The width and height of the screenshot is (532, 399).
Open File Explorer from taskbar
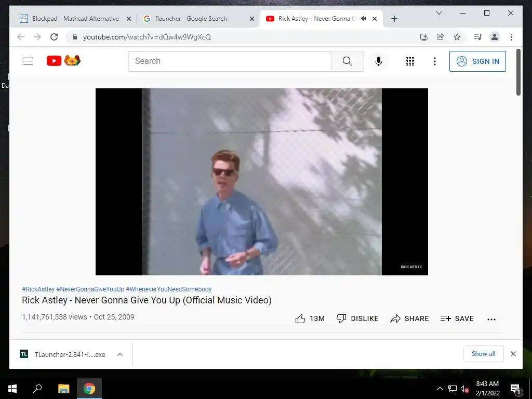coord(63,389)
